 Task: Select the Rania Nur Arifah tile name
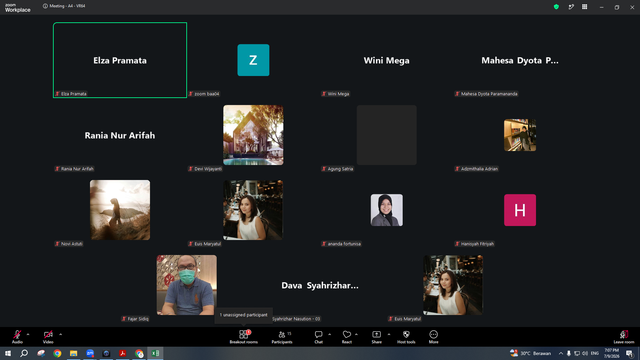coord(120,136)
